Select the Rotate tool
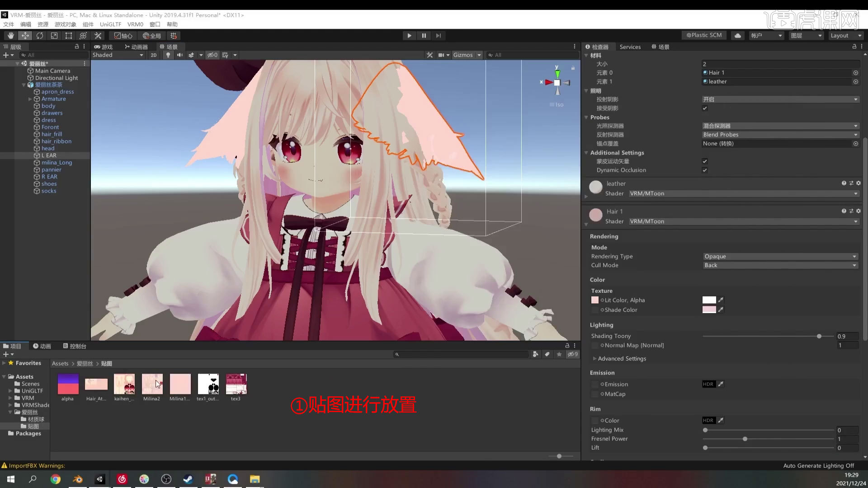 (40, 35)
